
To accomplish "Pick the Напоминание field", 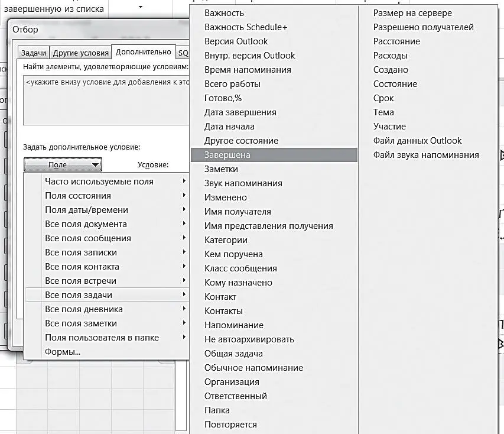I will pos(274,325).
